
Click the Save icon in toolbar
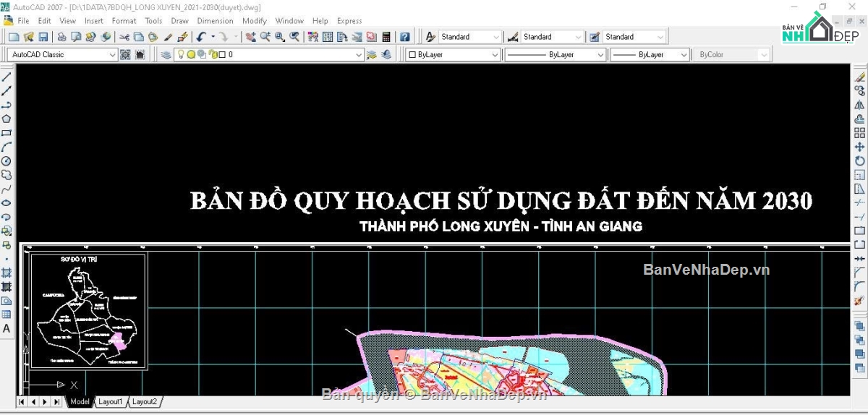[x=43, y=37]
